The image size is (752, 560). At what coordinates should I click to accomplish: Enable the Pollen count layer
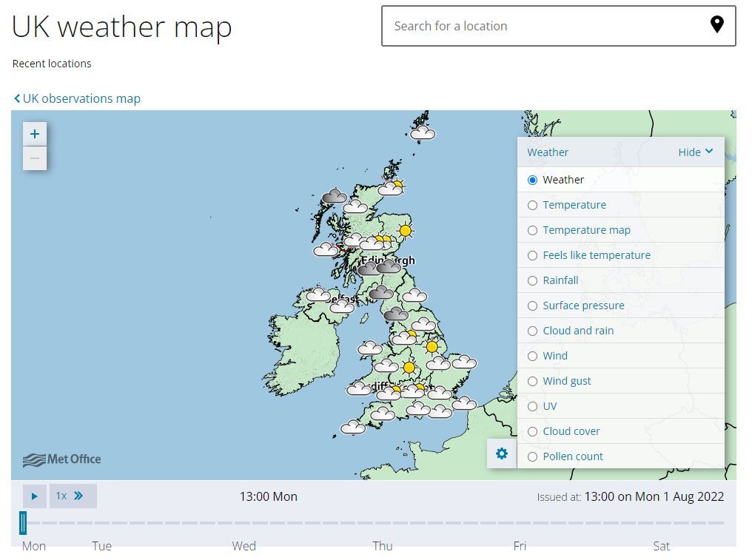(532, 456)
